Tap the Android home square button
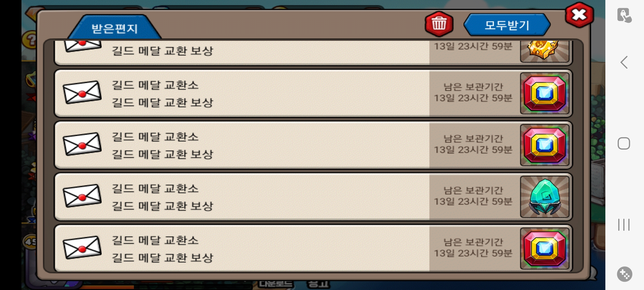The image size is (644, 290). click(624, 143)
